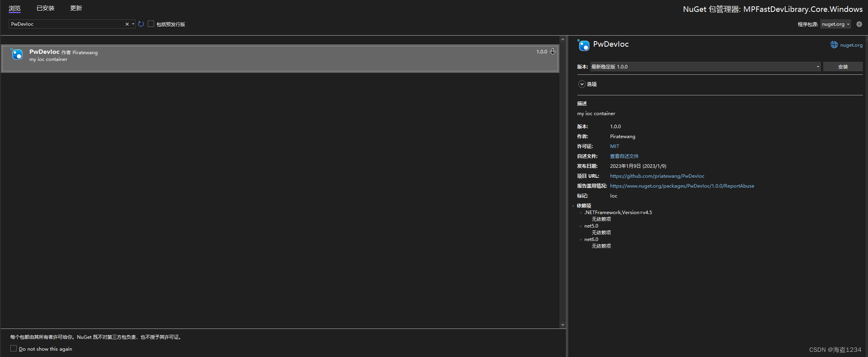Switch to the 已安装 tab

coord(45,8)
